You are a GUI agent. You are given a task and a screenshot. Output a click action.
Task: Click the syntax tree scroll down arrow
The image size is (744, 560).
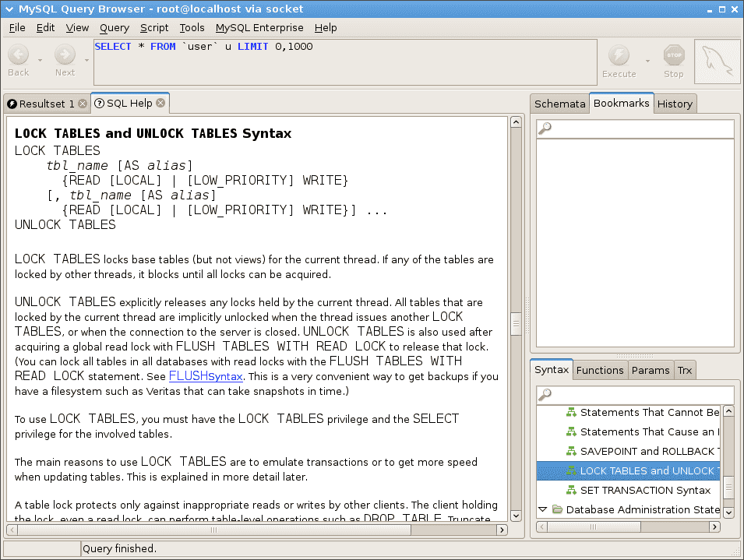click(x=728, y=512)
